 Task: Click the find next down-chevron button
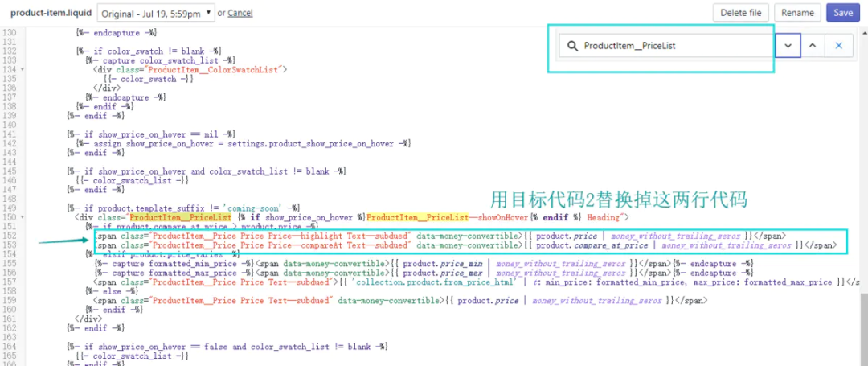(x=788, y=46)
